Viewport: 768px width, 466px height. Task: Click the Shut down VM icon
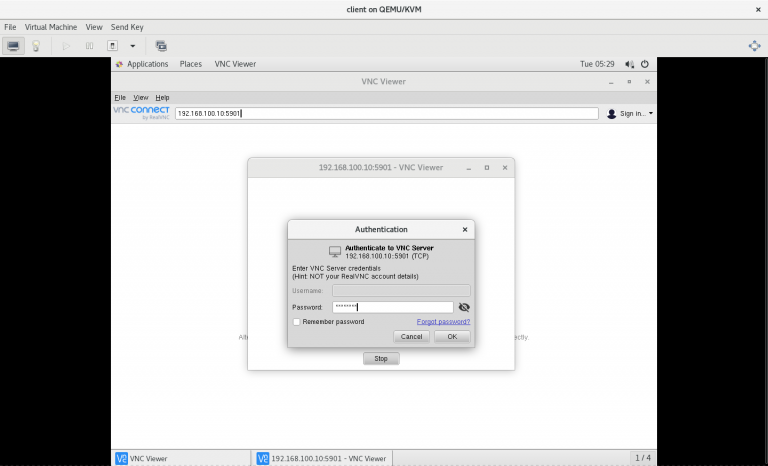pos(112,46)
